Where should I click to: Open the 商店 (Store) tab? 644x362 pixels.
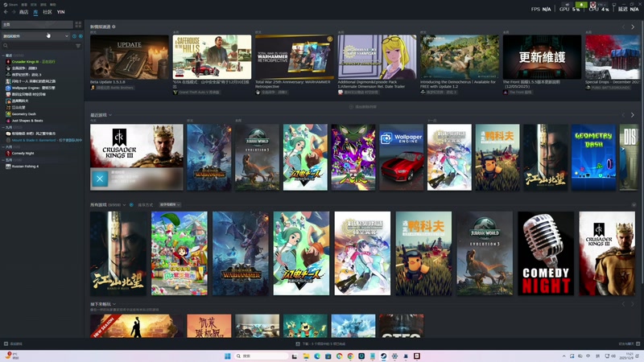click(24, 12)
